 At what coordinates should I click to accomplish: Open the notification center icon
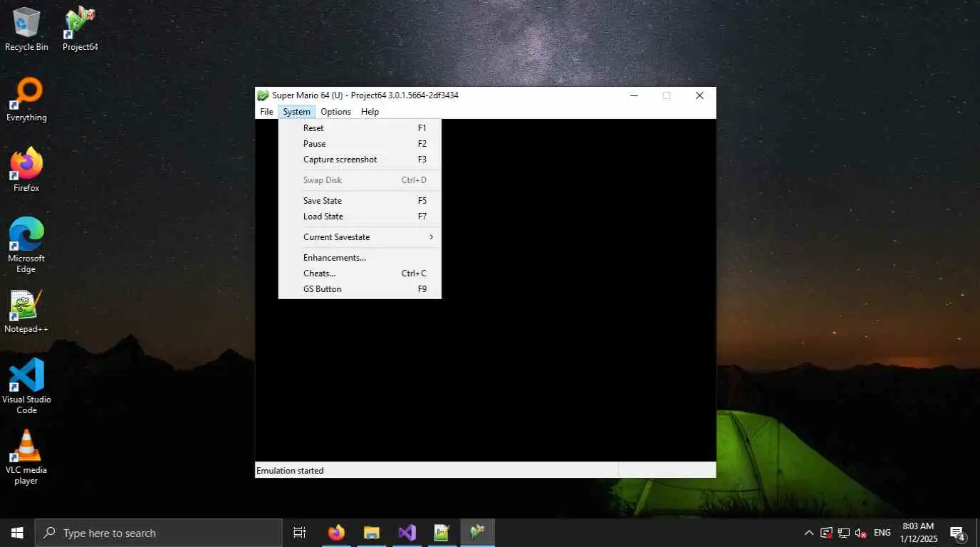957,533
